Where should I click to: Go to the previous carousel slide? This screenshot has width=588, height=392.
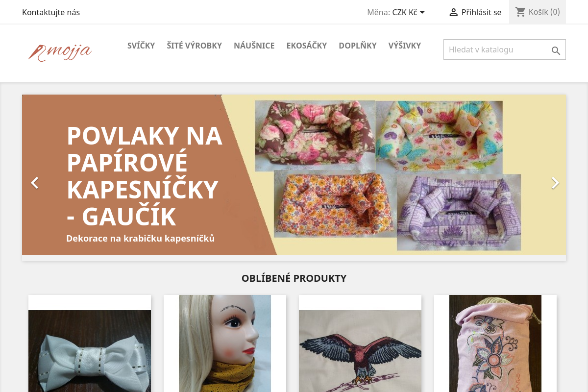coord(35,183)
